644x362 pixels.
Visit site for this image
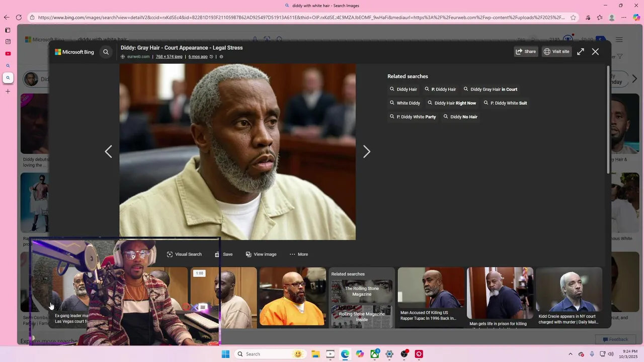pyautogui.click(x=556, y=51)
